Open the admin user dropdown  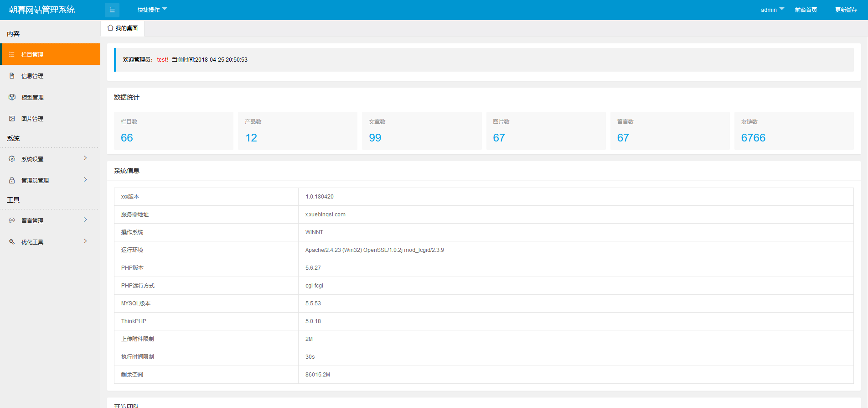(772, 10)
